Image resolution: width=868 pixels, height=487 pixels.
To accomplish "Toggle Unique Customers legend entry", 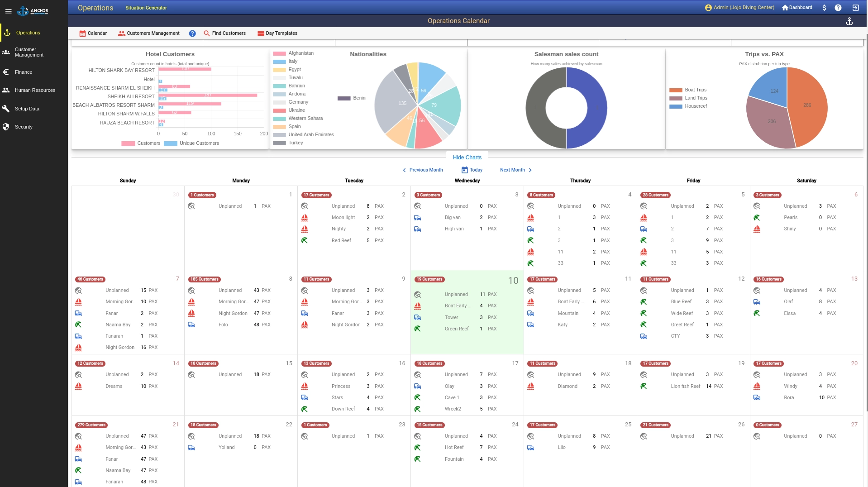I will pos(191,143).
